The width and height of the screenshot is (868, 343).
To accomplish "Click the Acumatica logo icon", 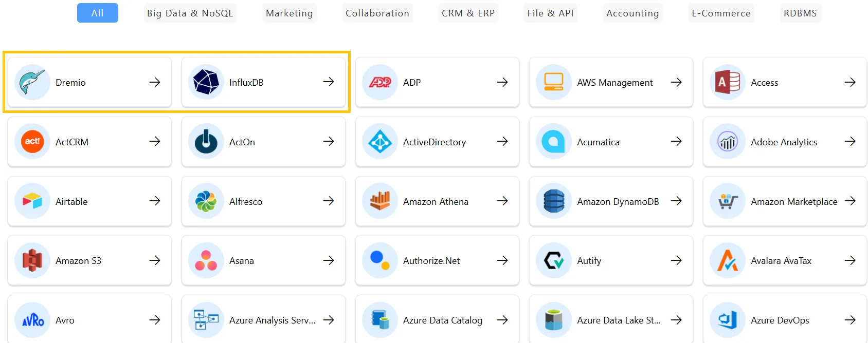I will pos(554,142).
